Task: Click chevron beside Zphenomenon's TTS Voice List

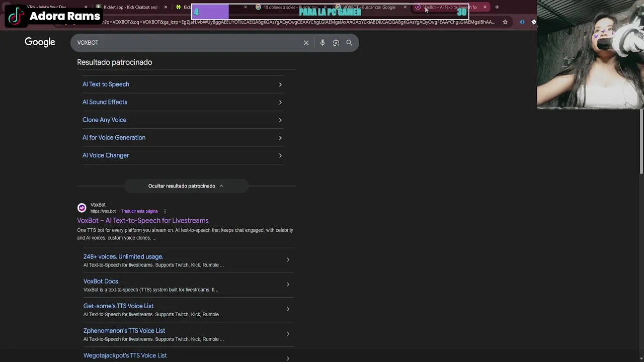Action: click(x=288, y=334)
